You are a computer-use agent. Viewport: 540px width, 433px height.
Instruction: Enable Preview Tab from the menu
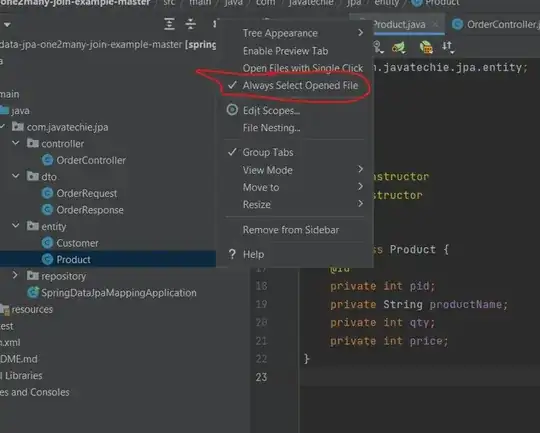[285, 51]
